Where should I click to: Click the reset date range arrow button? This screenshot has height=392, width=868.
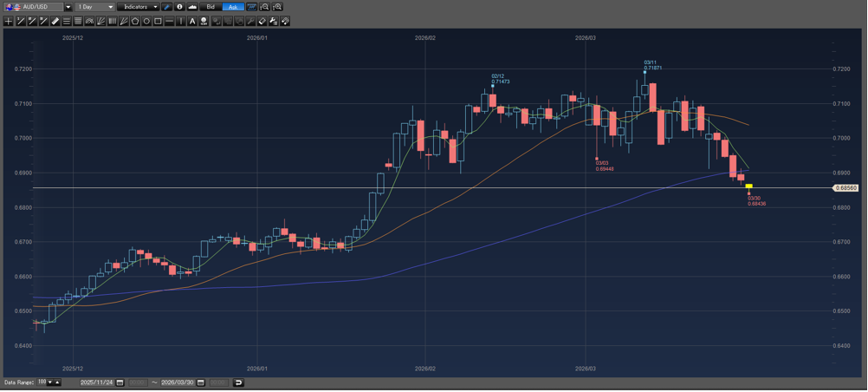pyautogui.click(x=238, y=382)
